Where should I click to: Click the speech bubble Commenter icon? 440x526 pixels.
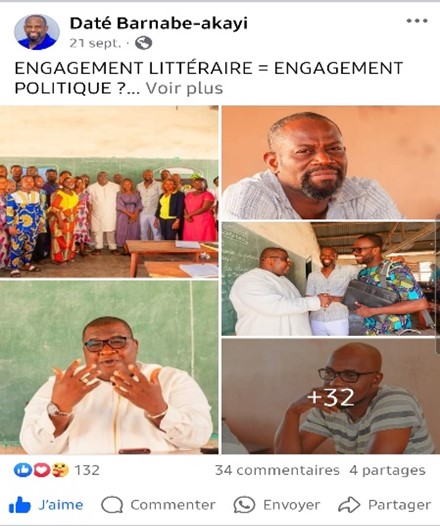pos(112,505)
